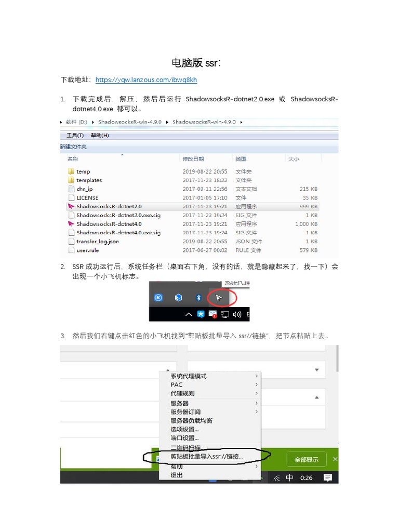
Task: Open the 帮助(H) menu
Action: click(x=100, y=136)
